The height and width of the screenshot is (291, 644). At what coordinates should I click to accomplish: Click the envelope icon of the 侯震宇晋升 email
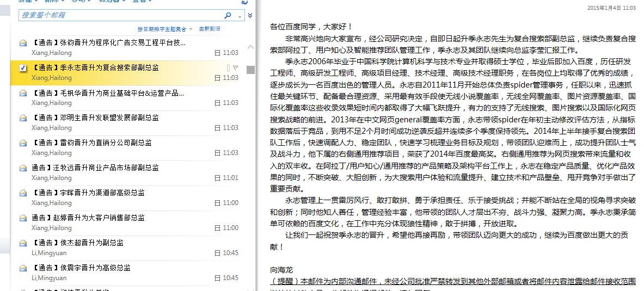click(23, 268)
